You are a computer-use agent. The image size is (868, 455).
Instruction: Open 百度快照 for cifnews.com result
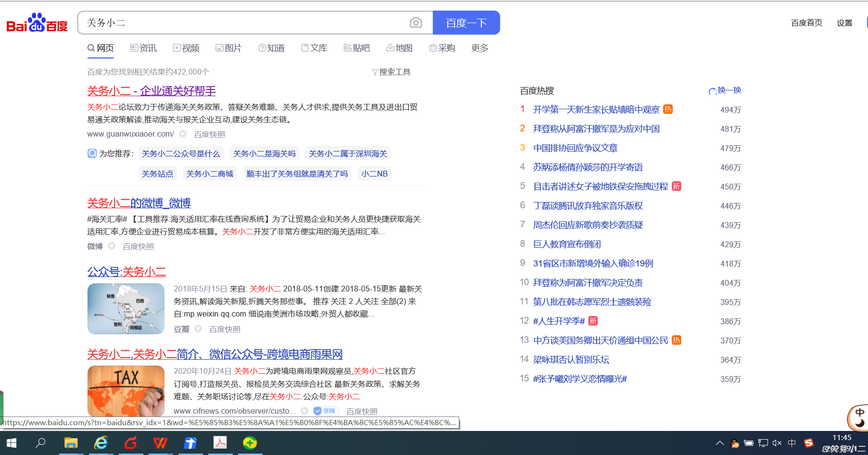click(x=362, y=411)
